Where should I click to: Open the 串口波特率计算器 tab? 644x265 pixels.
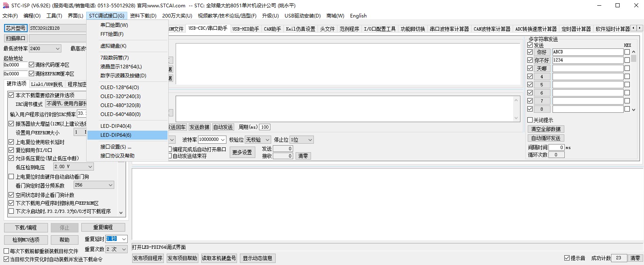click(x=449, y=29)
